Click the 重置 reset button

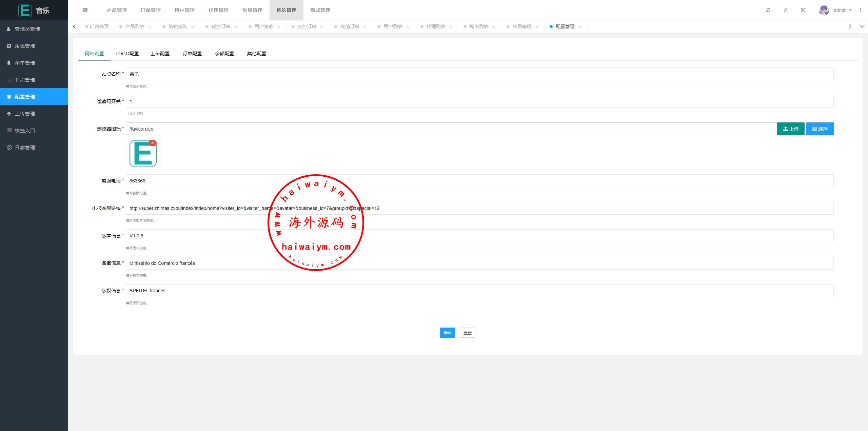click(x=467, y=333)
